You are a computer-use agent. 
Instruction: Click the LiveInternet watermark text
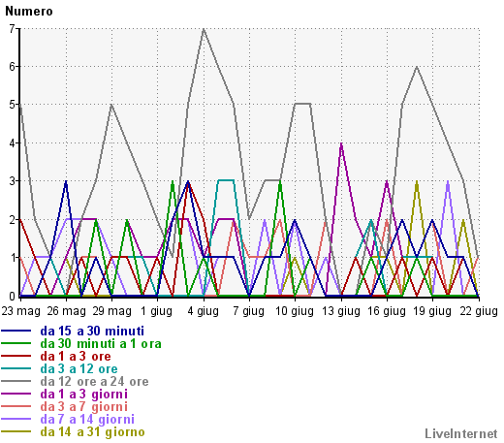click(x=461, y=433)
